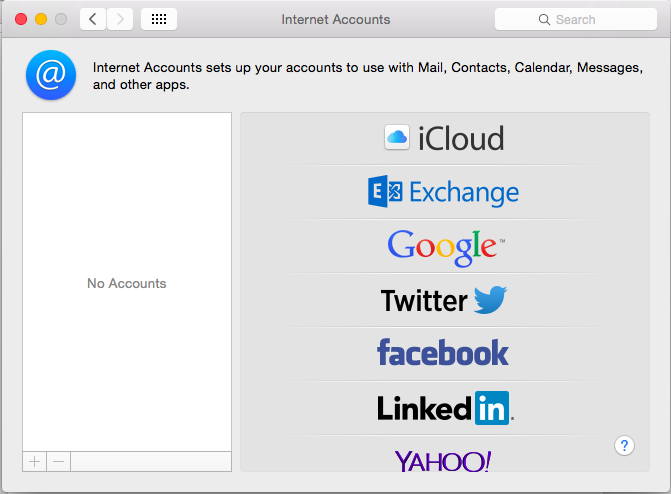Click the Twitter bird icon
This screenshot has width=671, height=494.
(x=490, y=300)
